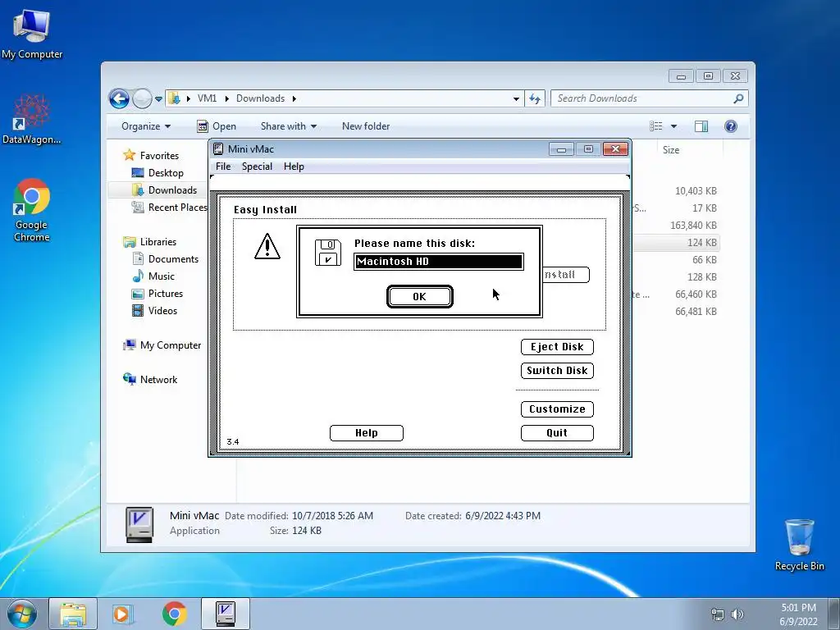The width and height of the screenshot is (840, 630).
Task: Click the Eject Disk button
Action: point(557,347)
